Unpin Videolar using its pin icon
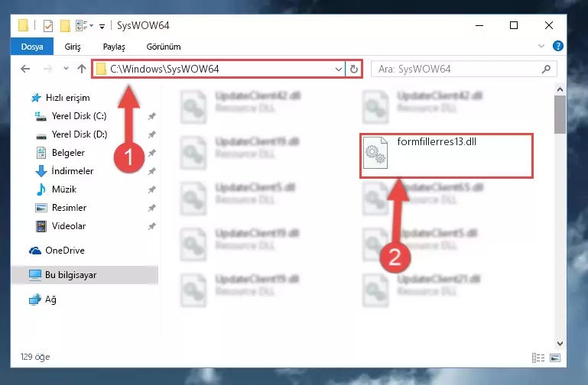588x385 pixels. tap(152, 226)
